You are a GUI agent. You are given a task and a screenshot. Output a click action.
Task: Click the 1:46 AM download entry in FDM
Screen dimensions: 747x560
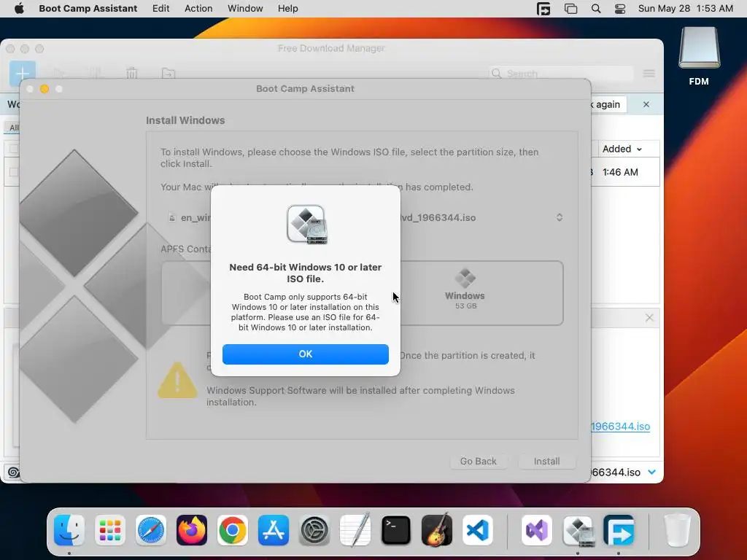[620, 172]
